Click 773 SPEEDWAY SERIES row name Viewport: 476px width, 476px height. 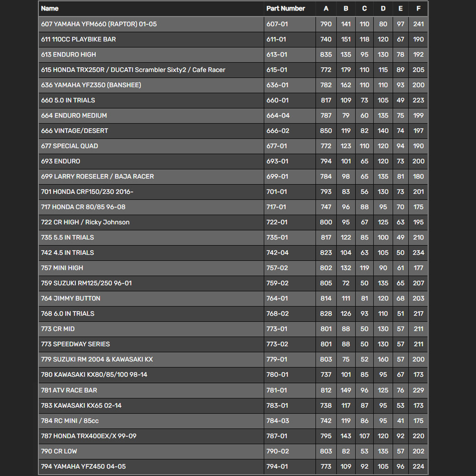click(x=75, y=344)
